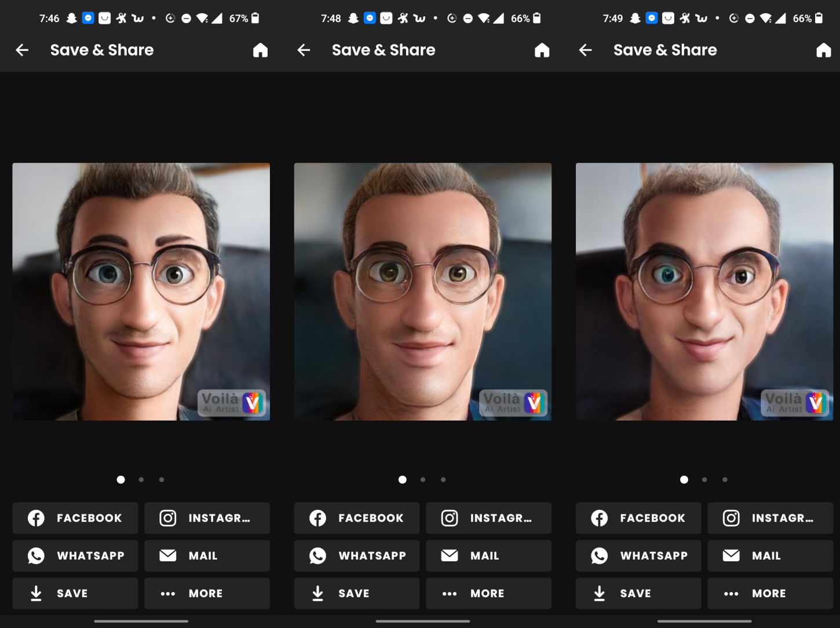The width and height of the screenshot is (840, 628).
Task: Tap the battery icon in the 7:46 status bar
Action: 255,19
